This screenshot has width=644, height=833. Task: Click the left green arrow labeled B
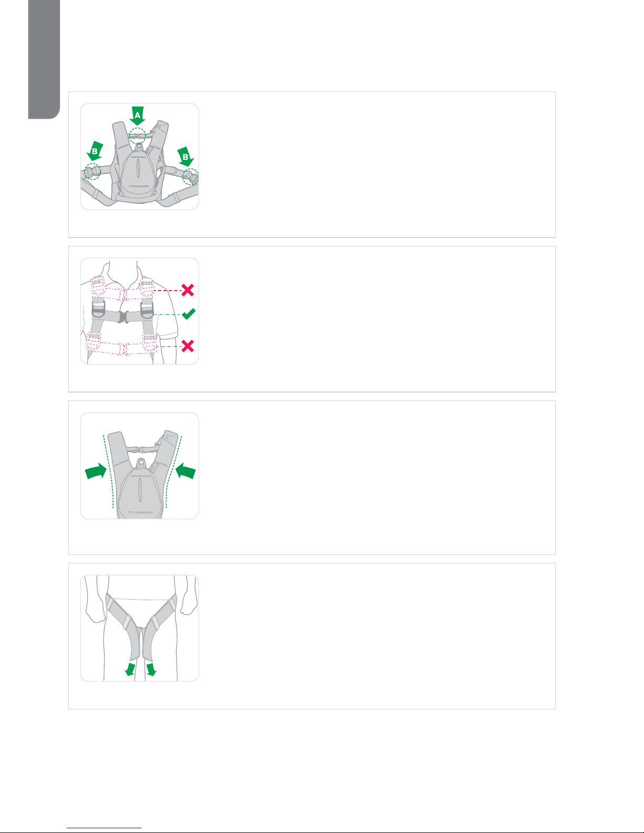[95, 152]
